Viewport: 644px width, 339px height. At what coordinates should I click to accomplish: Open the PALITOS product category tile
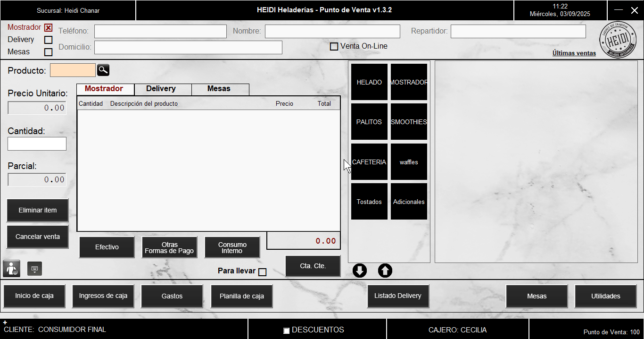[x=369, y=122]
